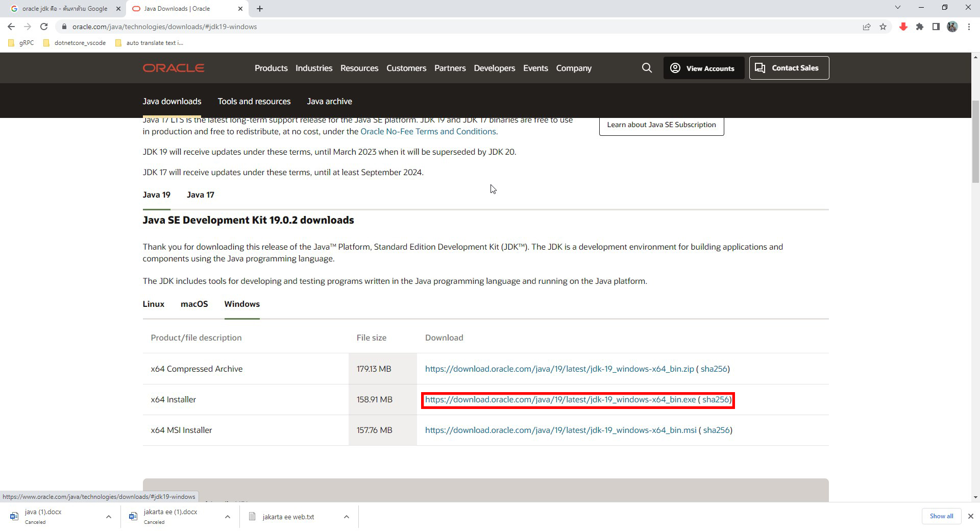Click the 158.91 MB file size cell
Image resolution: width=980 pixels, height=531 pixels.
point(383,399)
